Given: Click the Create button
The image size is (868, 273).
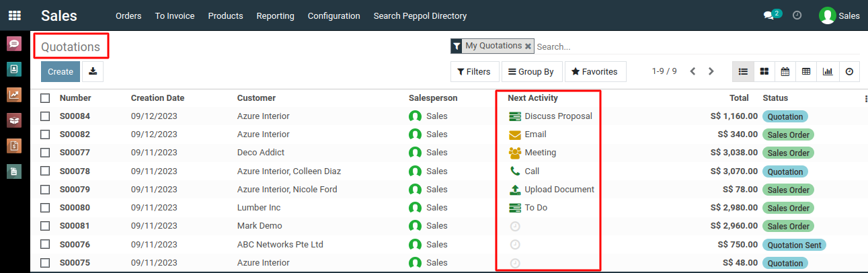Looking at the screenshot, I should 61,71.
